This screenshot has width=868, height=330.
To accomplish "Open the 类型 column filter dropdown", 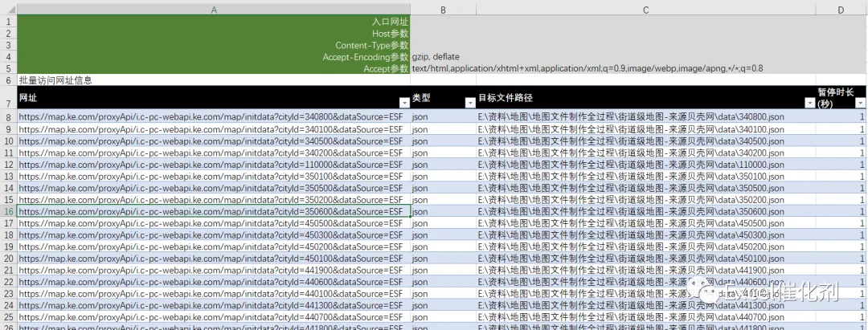I will [470, 103].
